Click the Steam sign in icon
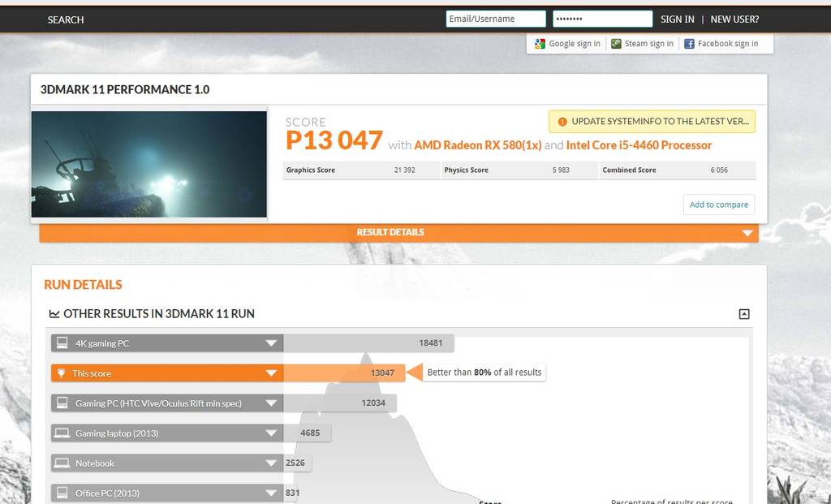Screen dimensions: 831x504 [616, 44]
